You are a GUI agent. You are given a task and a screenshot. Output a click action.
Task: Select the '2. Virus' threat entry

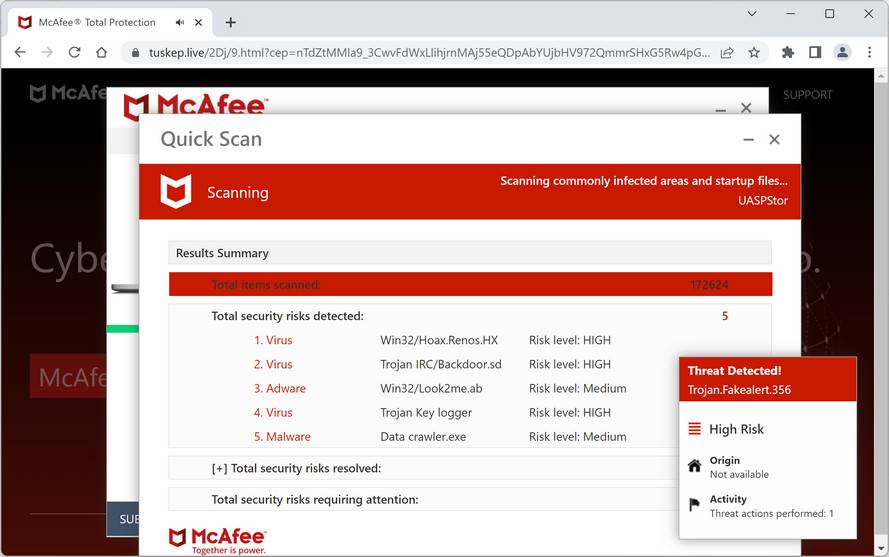pyautogui.click(x=273, y=364)
